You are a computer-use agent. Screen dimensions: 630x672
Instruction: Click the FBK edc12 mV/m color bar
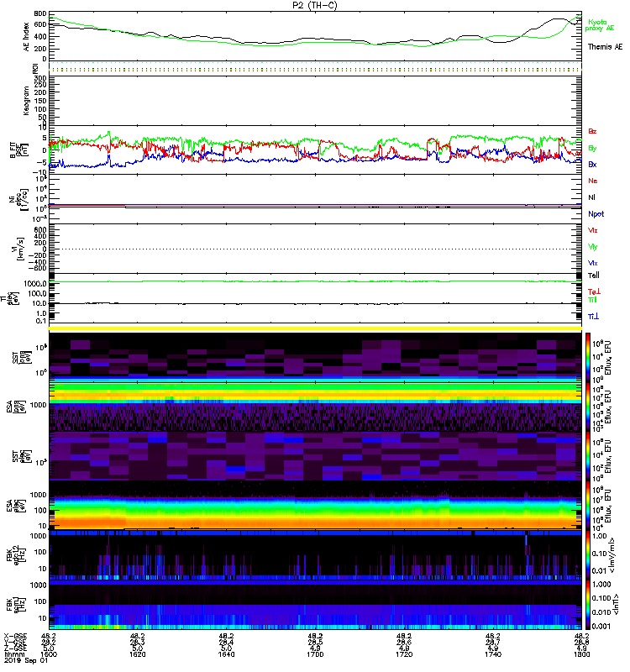pos(588,555)
